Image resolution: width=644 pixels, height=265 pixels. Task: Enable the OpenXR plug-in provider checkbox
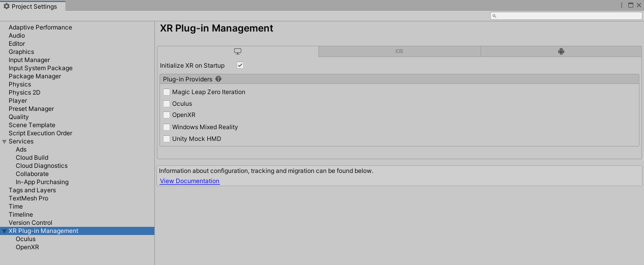point(167,115)
